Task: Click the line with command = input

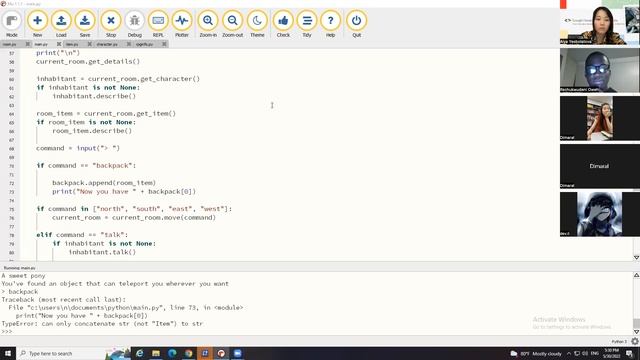Action: point(78,148)
